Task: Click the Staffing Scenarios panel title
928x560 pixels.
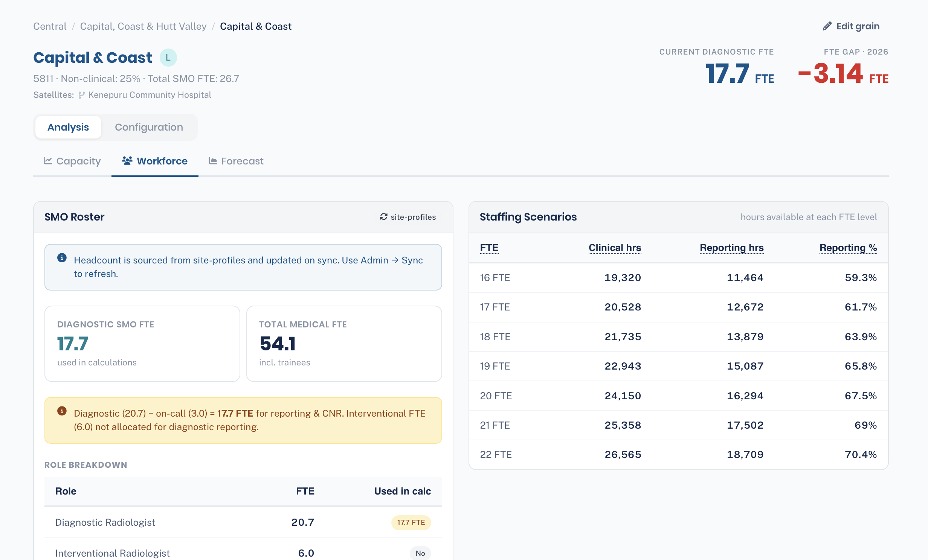Action: 528,217
